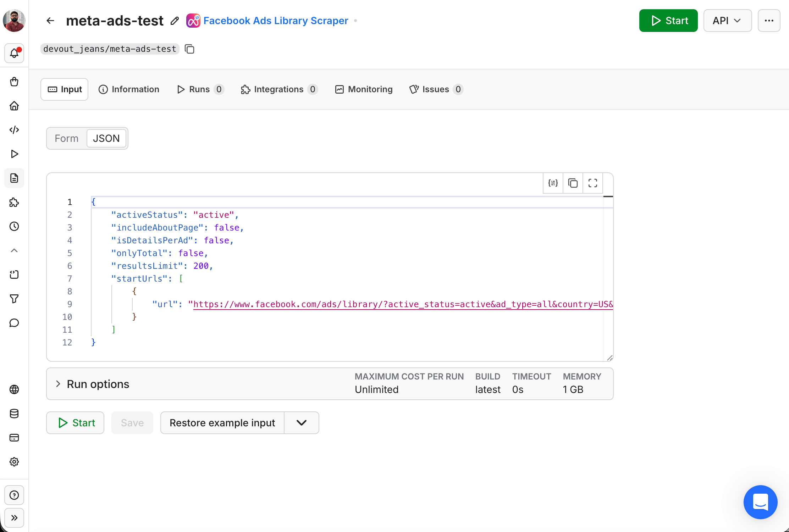Go to Home in sidebar
The width and height of the screenshot is (789, 532).
pyautogui.click(x=14, y=106)
